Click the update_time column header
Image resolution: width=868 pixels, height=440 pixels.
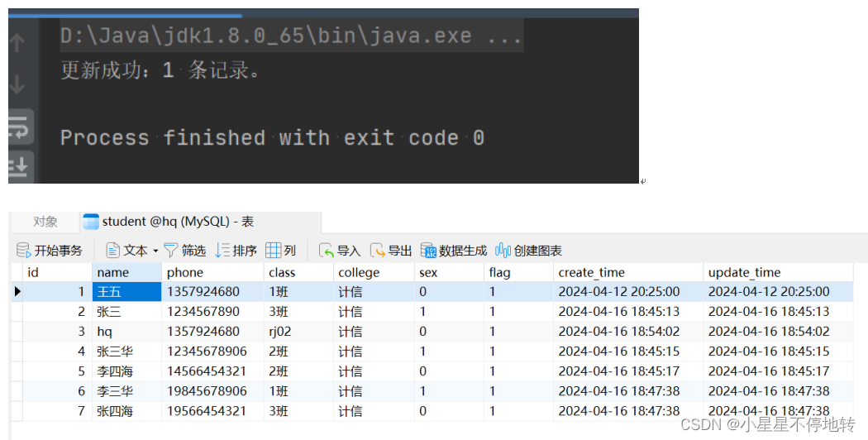click(x=778, y=272)
